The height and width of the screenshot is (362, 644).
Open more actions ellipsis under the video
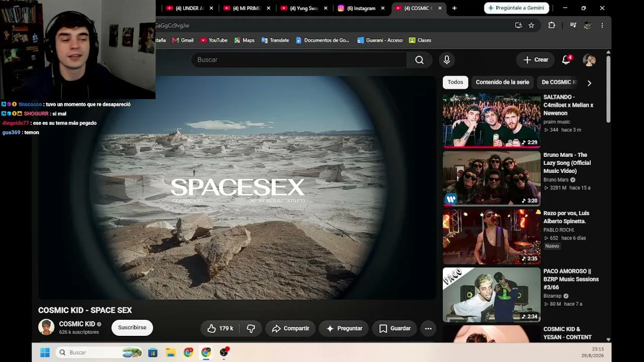click(x=428, y=328)
